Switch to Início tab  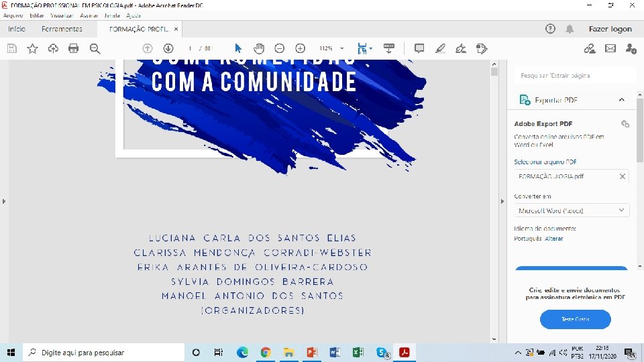pyautogui.click(x=16, y=29)
